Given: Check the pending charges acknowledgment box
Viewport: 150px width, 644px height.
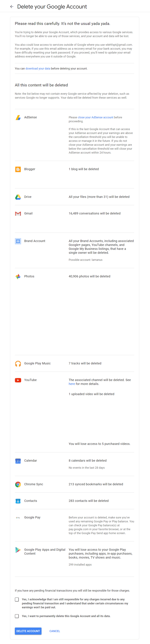Looking at the screenshot, I should click(17, 599).
